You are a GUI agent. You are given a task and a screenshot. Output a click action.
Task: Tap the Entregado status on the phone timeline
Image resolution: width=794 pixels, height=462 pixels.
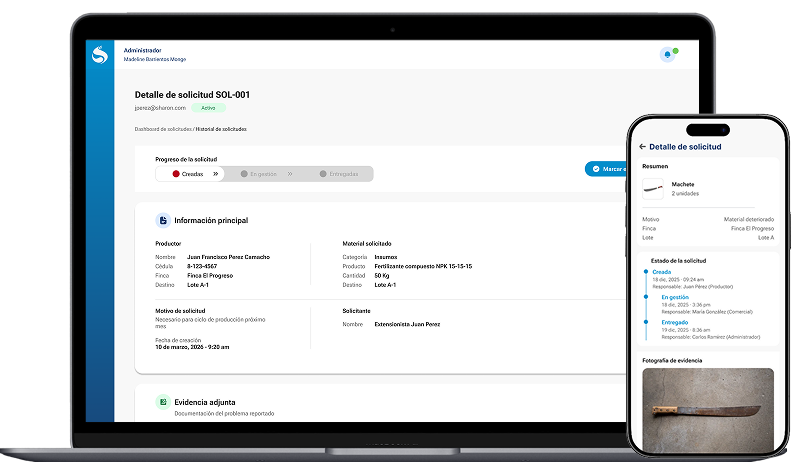click(675, 322)
